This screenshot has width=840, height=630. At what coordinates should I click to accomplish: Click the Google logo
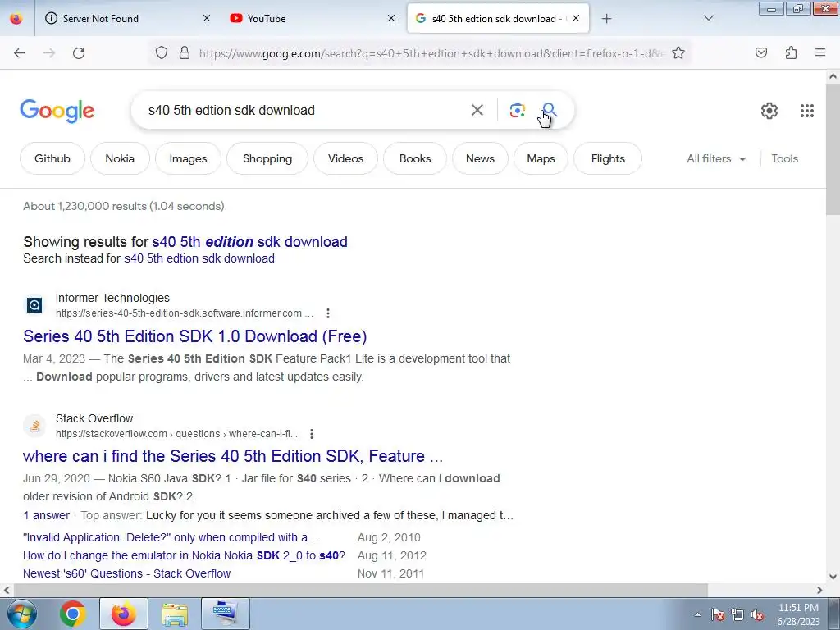[x=57, y=111]
